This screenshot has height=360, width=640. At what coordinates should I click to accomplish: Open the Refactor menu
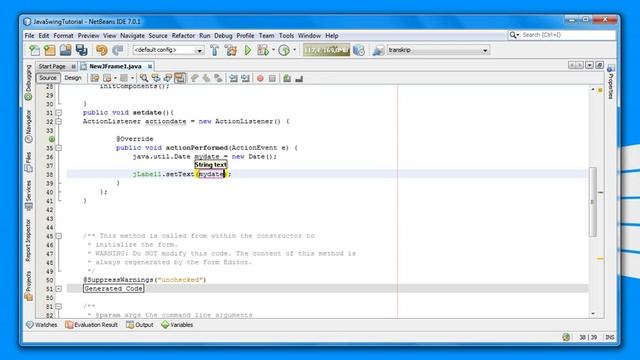coord(183,36)
